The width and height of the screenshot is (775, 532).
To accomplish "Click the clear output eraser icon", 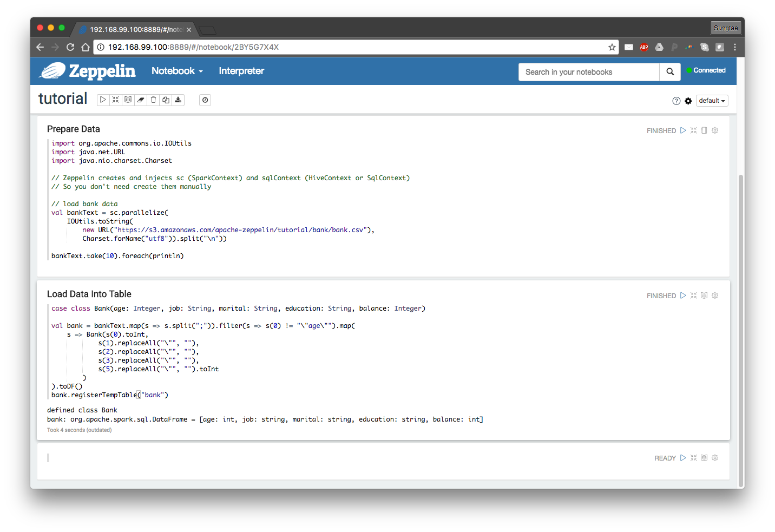I will 141,100.
